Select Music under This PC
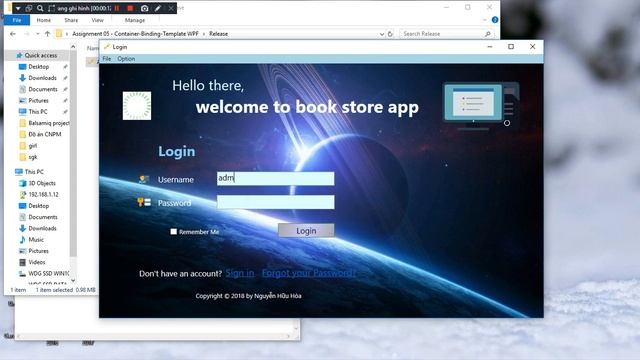Viewport: 640px width, 360px height. click(x=36, y=240)
